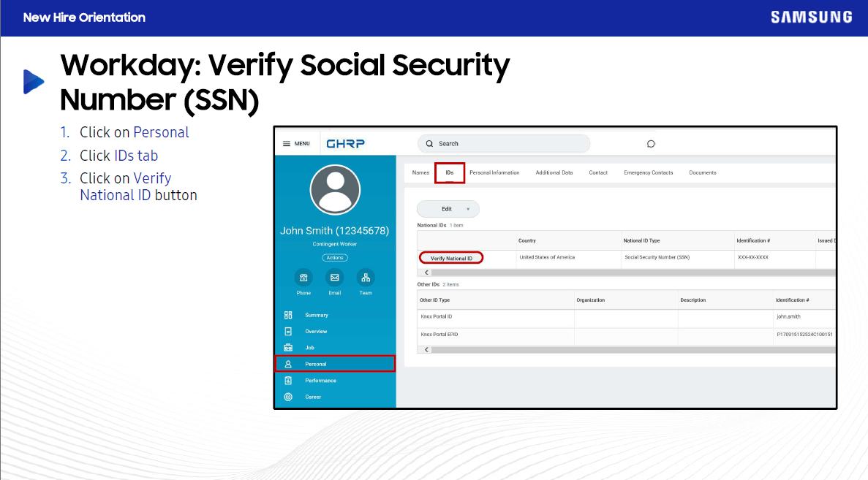Click John Smith's profile avatar
This screenshot has height=480, width=868.
[335, 190]
